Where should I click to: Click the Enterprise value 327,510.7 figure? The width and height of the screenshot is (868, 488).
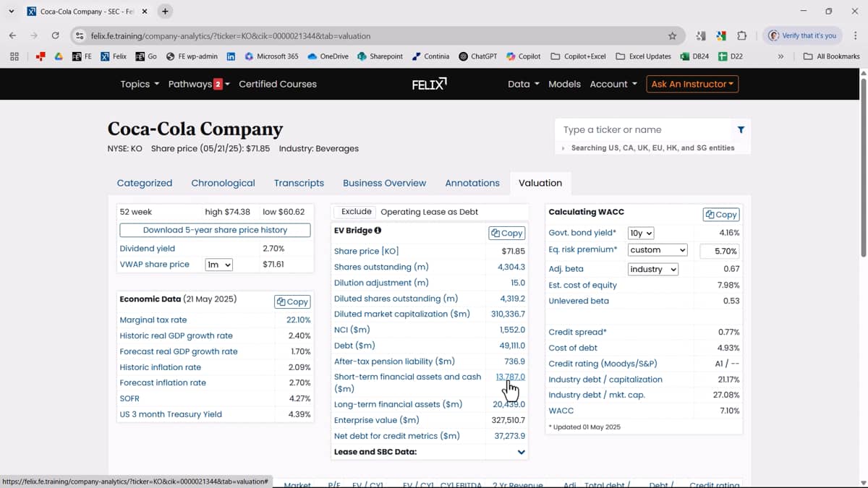[x=508, y=420]
